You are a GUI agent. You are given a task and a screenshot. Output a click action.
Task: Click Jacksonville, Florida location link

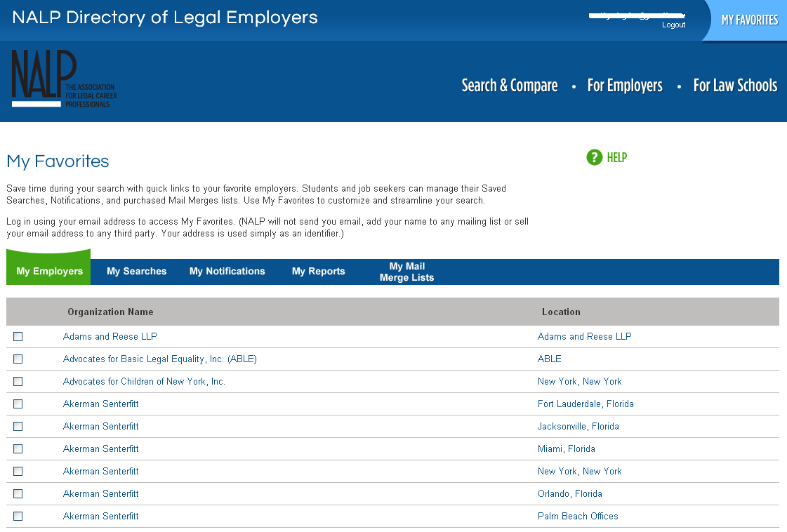(578, 426)
